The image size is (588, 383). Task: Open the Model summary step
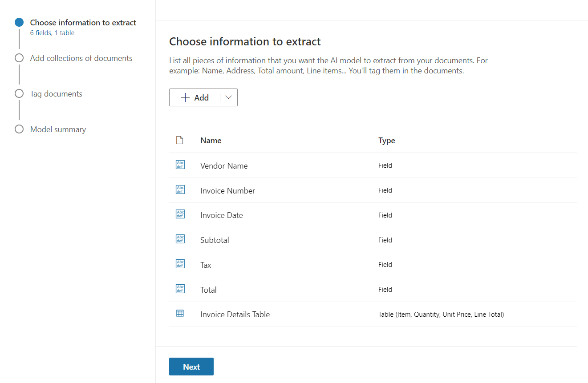(58, 129)
